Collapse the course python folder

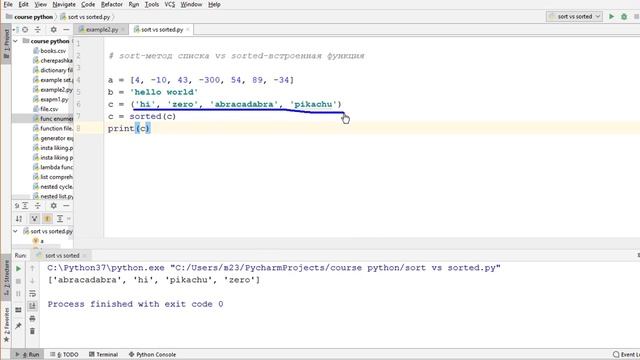[x=16, y=41]
